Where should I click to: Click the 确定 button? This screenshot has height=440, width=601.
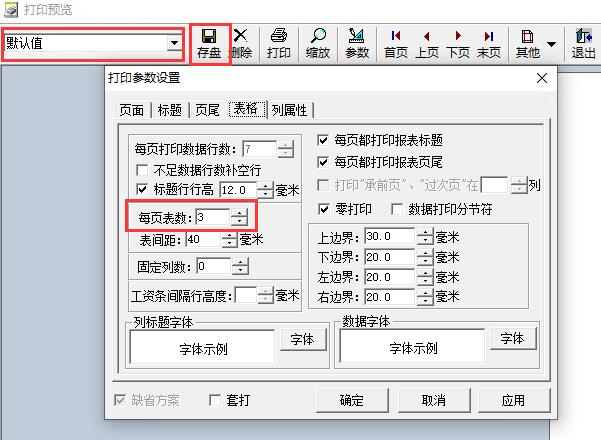[x=351, y=400]
